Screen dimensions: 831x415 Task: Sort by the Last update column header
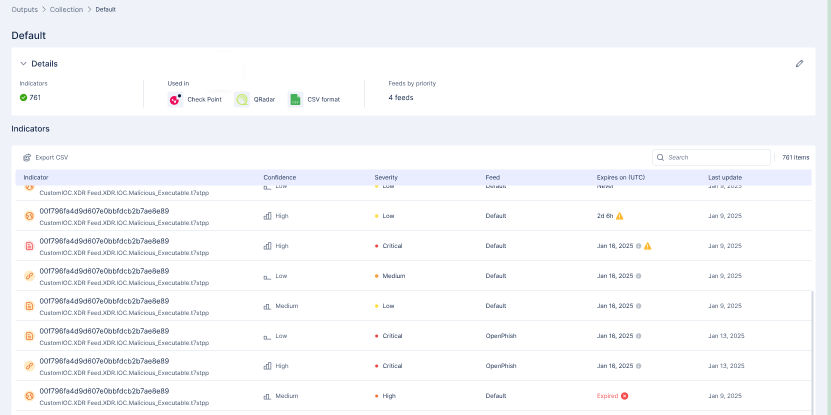click(725, 178)
